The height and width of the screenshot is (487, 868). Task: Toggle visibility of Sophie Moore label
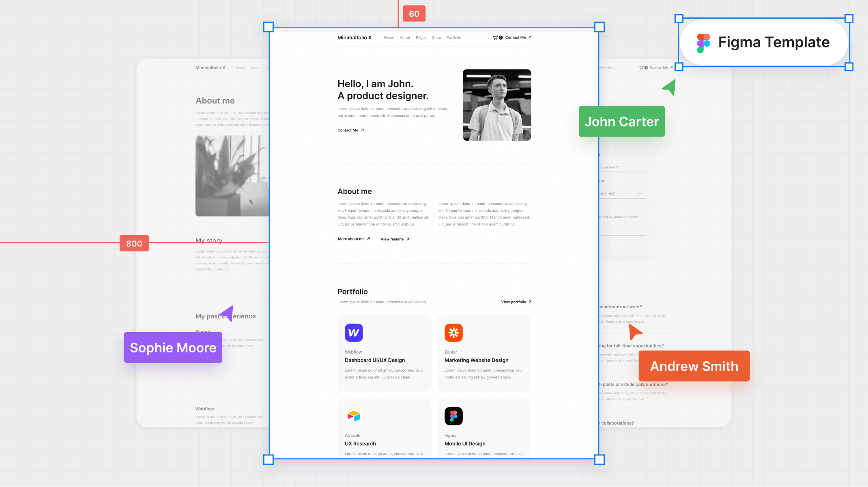coord(173,348)
